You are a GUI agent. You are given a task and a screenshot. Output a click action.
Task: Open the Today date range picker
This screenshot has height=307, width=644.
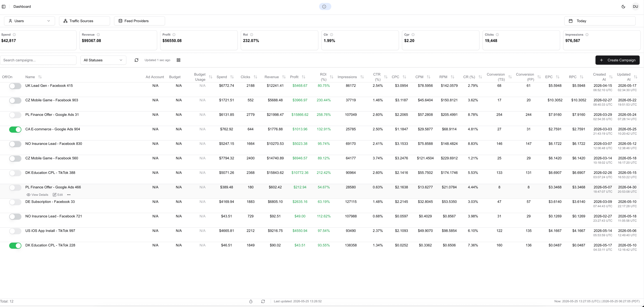[600, 21]
